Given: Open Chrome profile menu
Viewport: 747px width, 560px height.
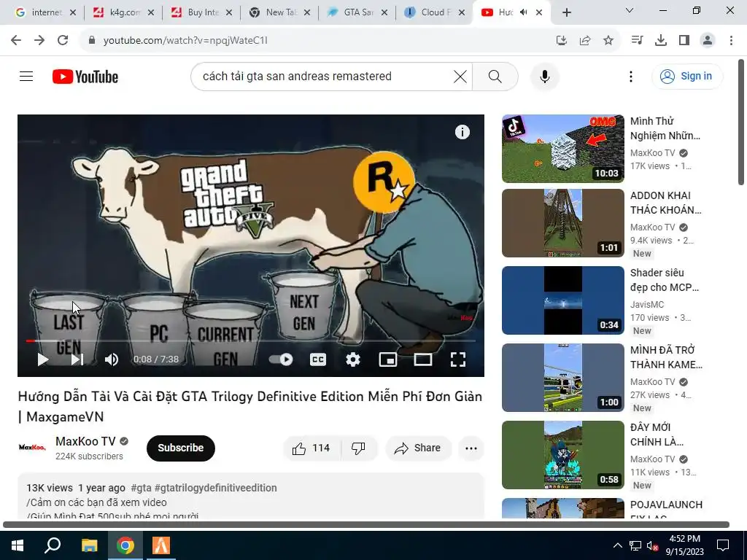Looking at the screenshot, I should [x=708, y=41].
